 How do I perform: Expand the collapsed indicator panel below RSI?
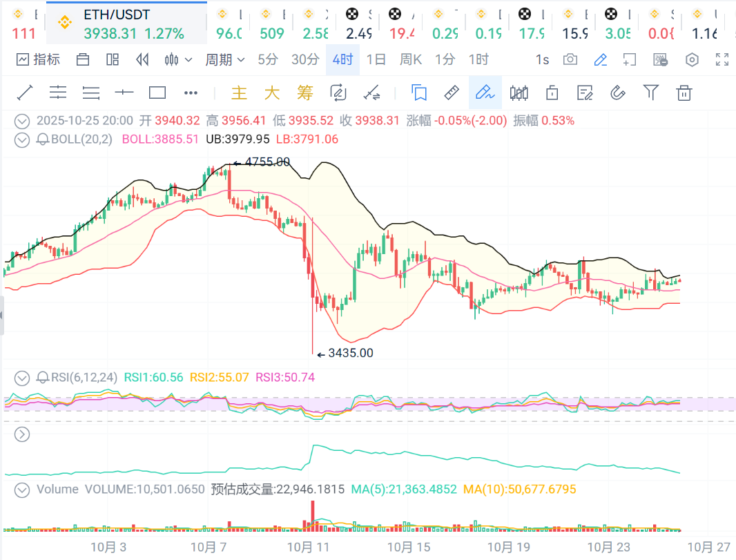pyautogui.click(x=22, y=434)
